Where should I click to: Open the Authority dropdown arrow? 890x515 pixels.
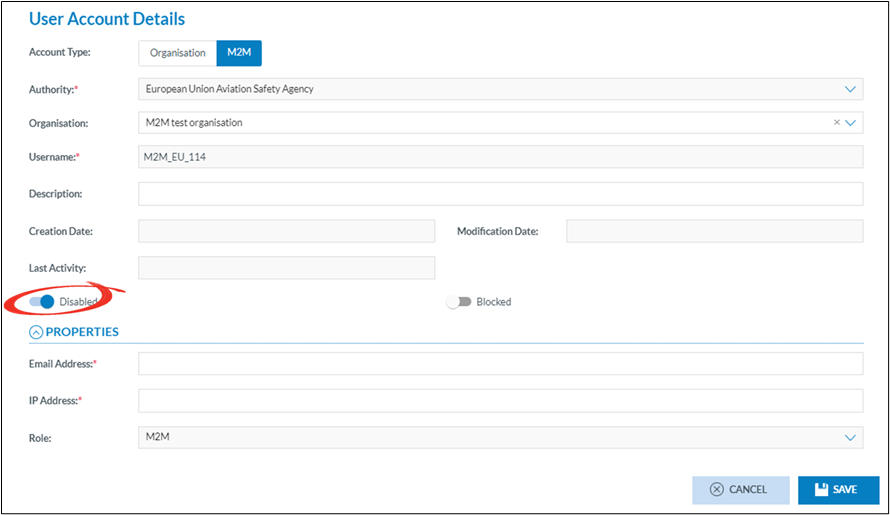click(851, 89)
